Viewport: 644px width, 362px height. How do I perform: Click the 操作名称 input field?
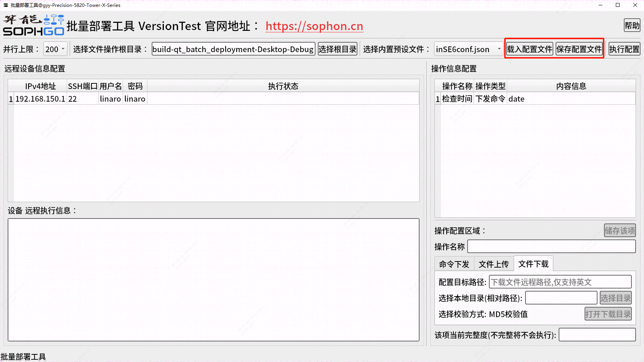pyautogui.click(x=551, y=246)
